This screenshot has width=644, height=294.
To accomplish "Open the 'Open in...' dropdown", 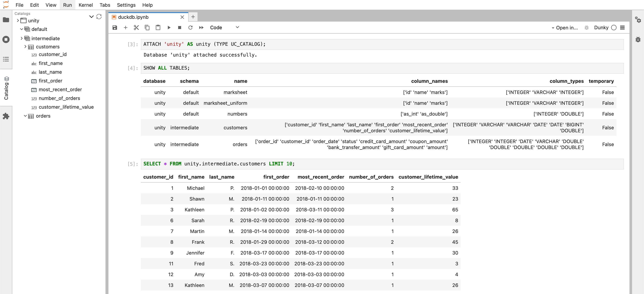I will [x=565, y=28].
